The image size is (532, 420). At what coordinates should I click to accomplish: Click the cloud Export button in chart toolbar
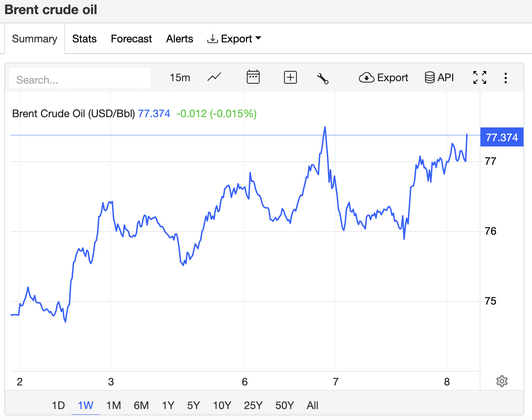[x=383, y=77]
